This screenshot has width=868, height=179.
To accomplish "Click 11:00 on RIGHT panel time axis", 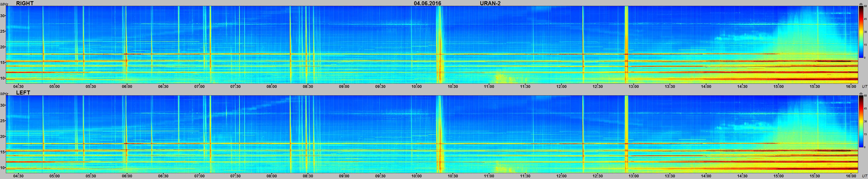I will pos(489,86).
